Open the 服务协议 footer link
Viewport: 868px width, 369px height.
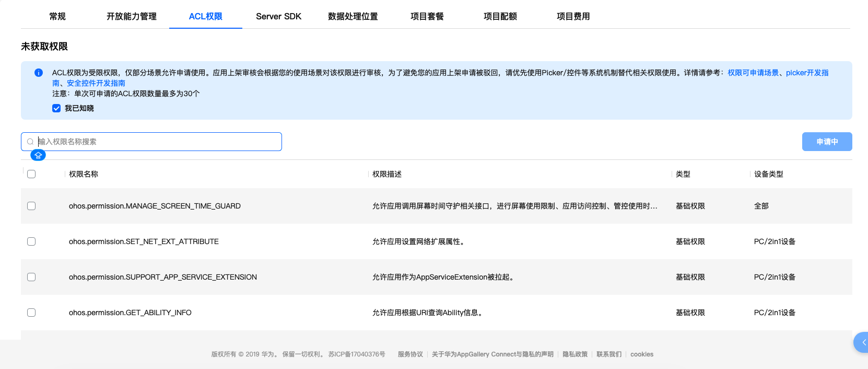point(410,354)
